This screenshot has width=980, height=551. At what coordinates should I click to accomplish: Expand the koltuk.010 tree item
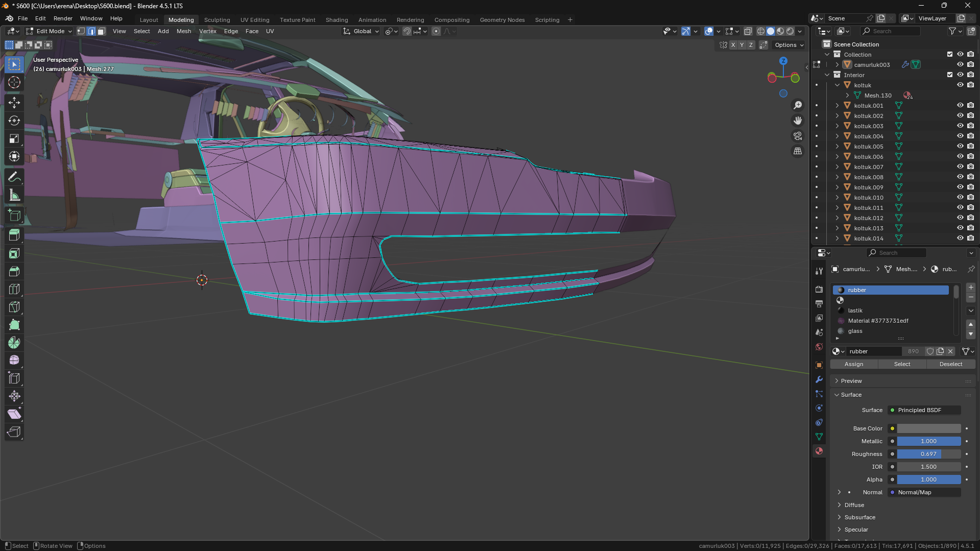[x=837, y=198]
